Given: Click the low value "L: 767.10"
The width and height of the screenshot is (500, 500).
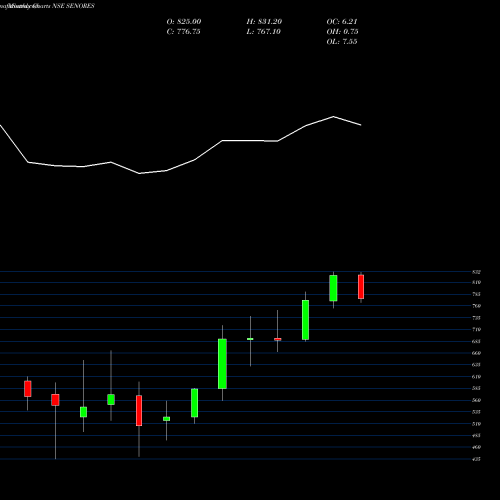Looking at the screenshot, I should pos(263,32).
